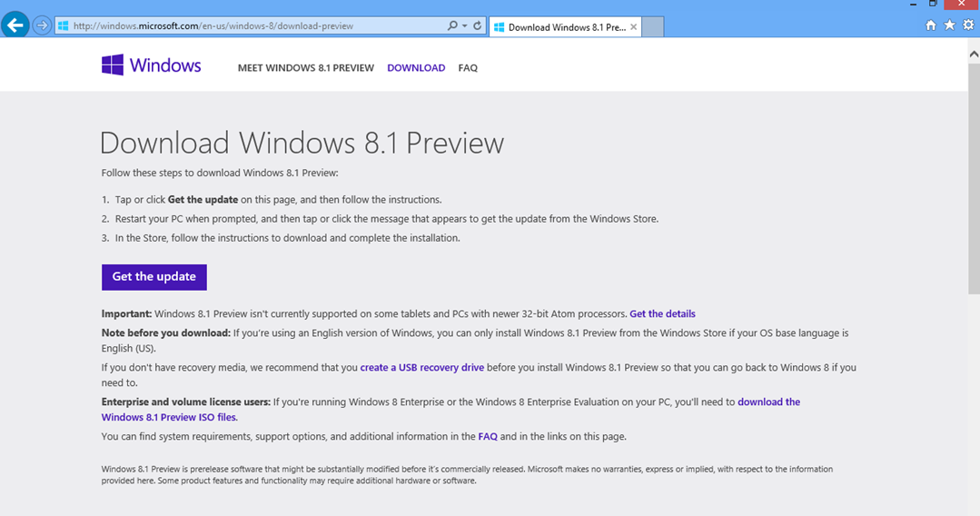Open Favorites star icon
Screen dimensions: 980x516
[949, 25]
